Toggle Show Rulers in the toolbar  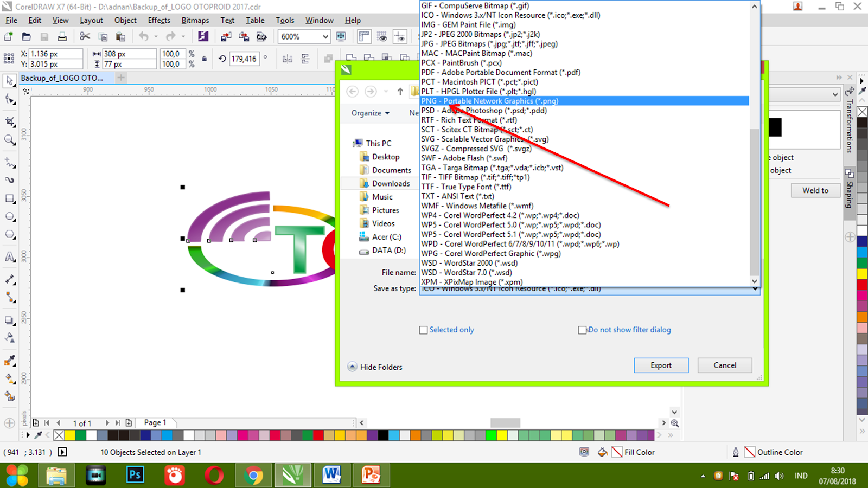(x=363, y=37)
